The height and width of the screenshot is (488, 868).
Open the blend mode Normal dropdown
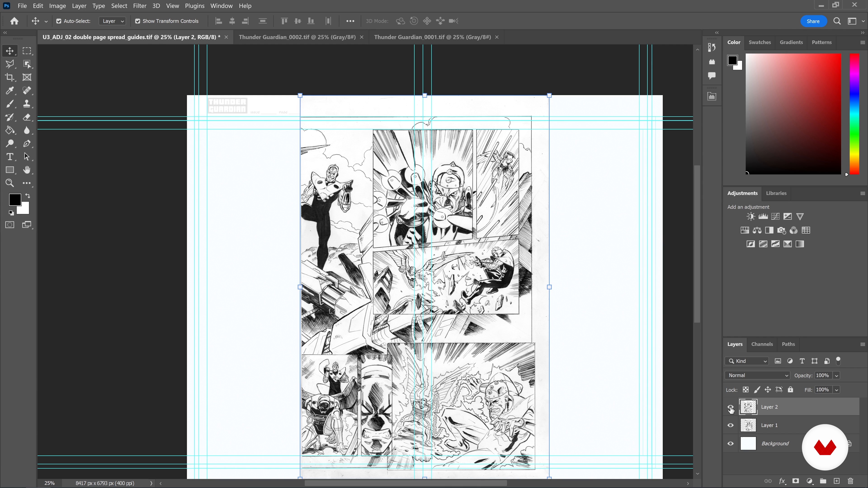[x=757, y=375]
